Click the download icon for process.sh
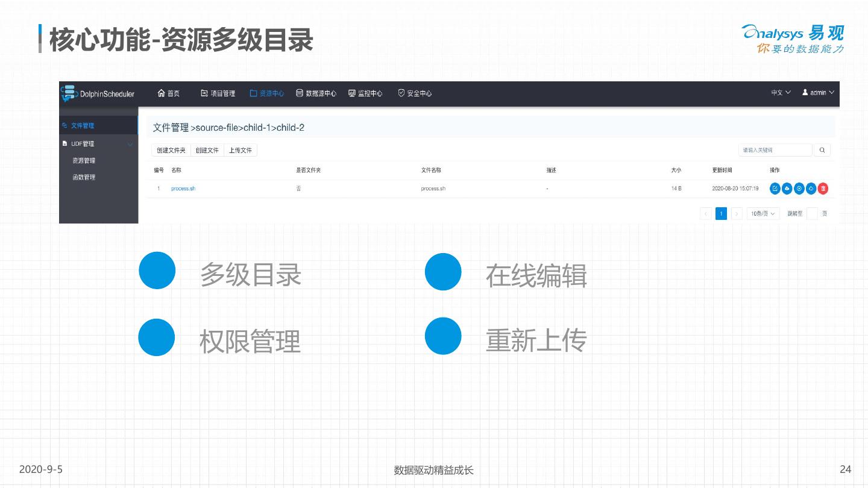868x488 pixels. (811, 189)
